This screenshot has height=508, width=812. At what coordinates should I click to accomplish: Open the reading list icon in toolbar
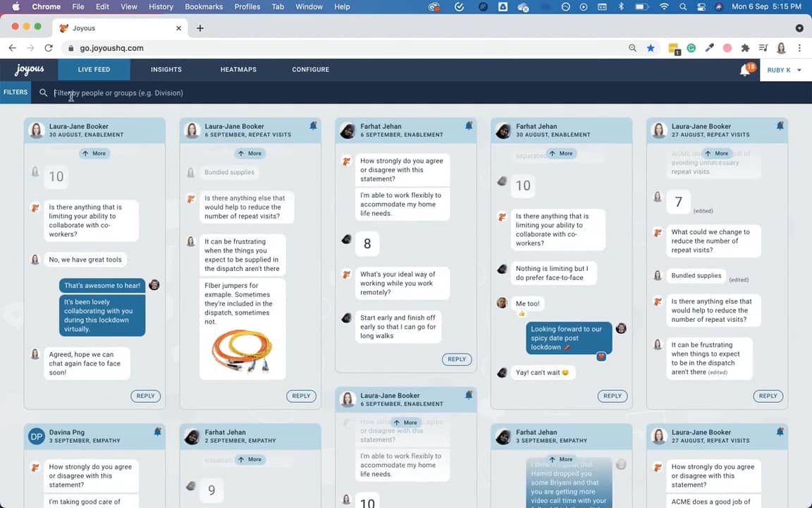click(763, 48)
